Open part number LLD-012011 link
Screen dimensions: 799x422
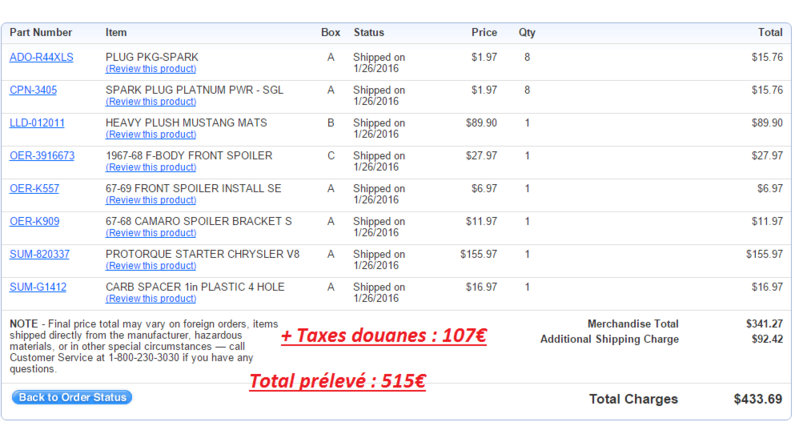tap(37, 123)
